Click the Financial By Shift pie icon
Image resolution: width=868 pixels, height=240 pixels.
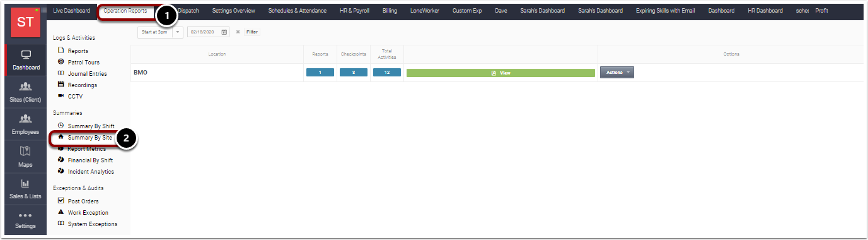61,160
